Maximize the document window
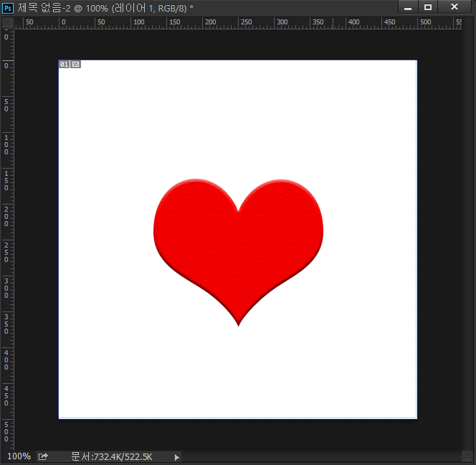Viewport: 476px width, 465px height. pyautogui.click(x=428, y=7)
